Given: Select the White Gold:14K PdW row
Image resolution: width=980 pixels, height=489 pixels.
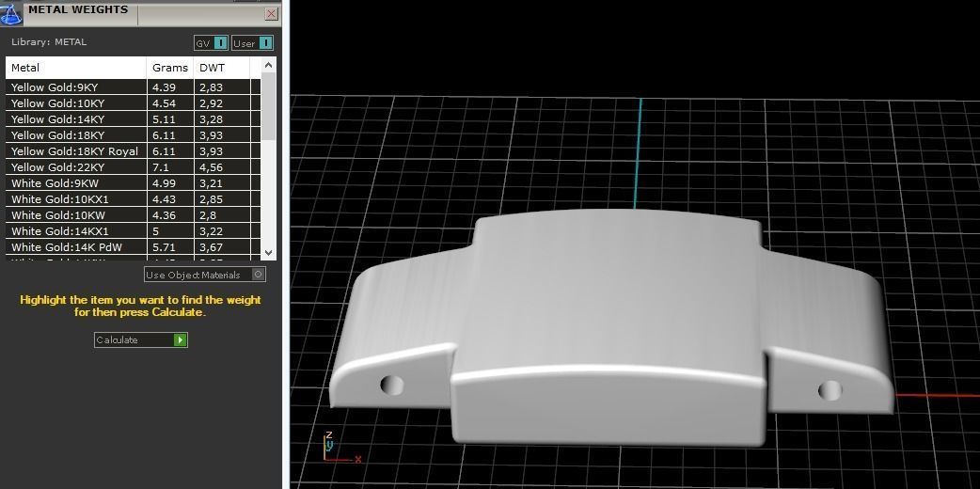Looking at the screenshot, I should point(134,247).
